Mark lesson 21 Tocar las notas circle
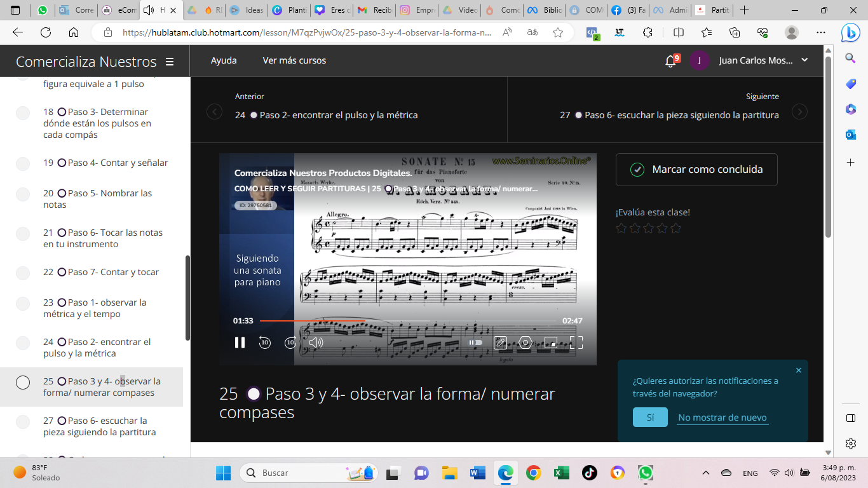868x488 pixels. (x=23, y=233)
